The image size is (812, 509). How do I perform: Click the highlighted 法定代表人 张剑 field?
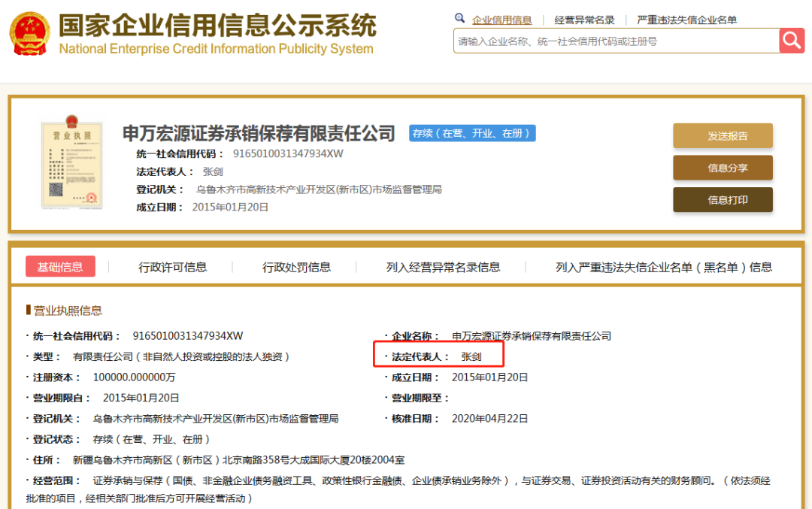[438, 356]
